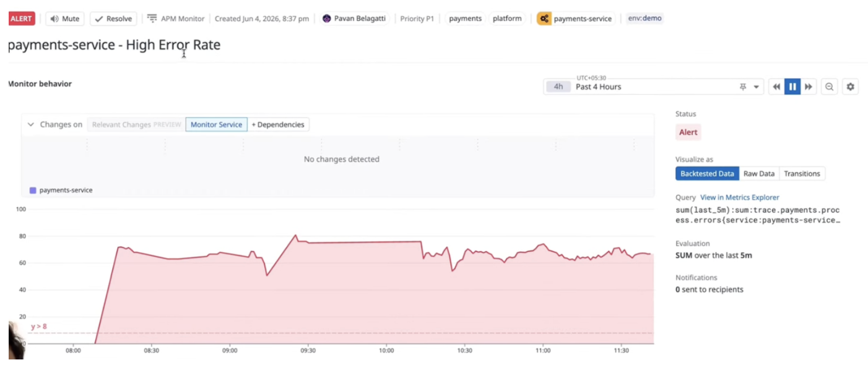Screen dimensions: 868x365
Task: Click the monitor title payments-service - High Error Rate
Action: 114,45
